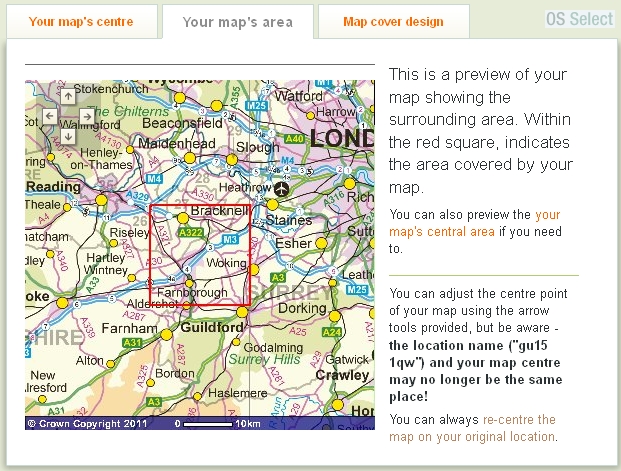Screen dimensions: 621x471
Task: Click the Beaconsfield label on the map
Action: pos(182,123)
